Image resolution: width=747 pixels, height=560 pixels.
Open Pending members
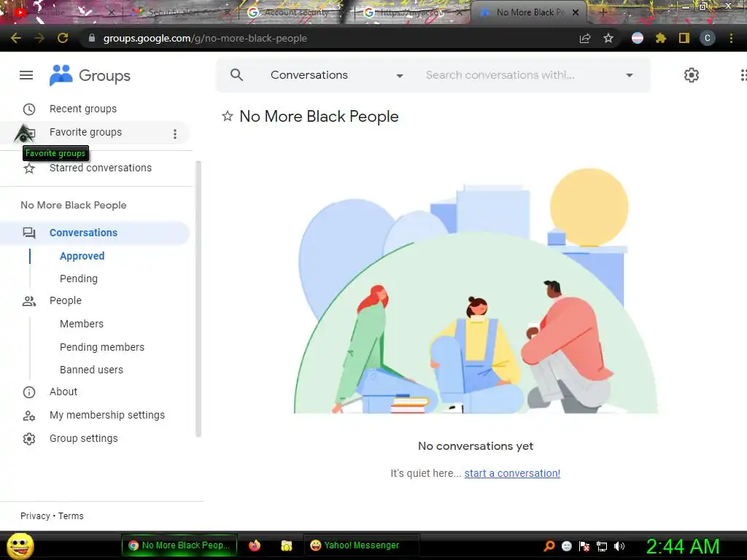[102, 347]
